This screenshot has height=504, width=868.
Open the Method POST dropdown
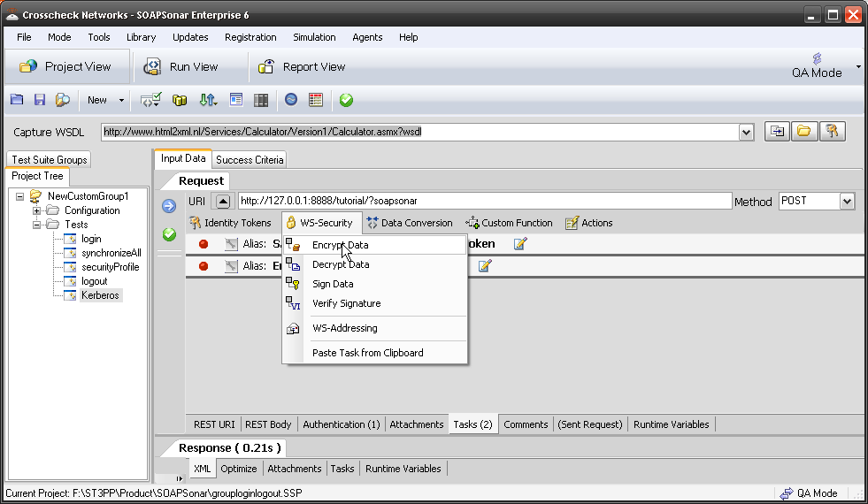pos(847,202)
